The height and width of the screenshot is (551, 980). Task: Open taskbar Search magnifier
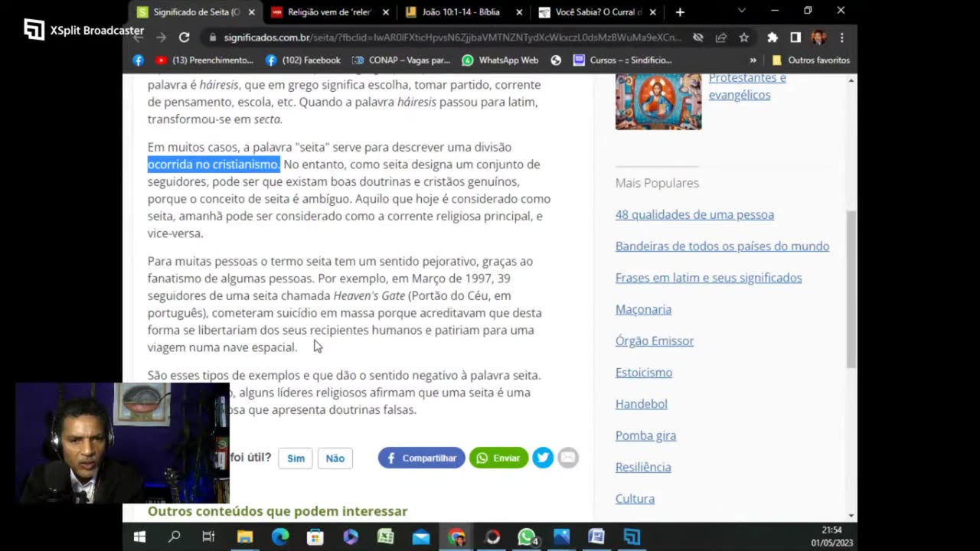click(x=175, y=536)
